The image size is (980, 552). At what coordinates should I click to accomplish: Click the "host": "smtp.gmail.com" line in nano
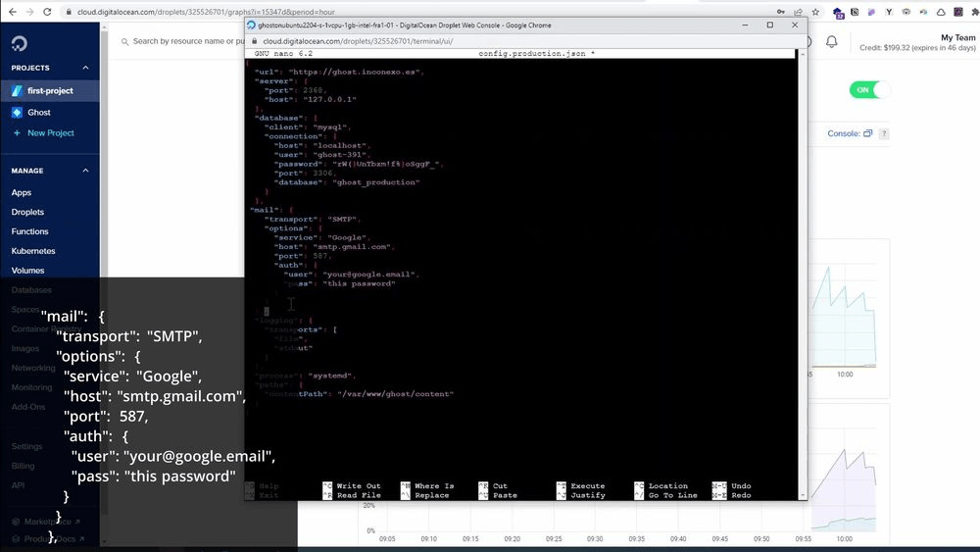(x=334, y=246)
